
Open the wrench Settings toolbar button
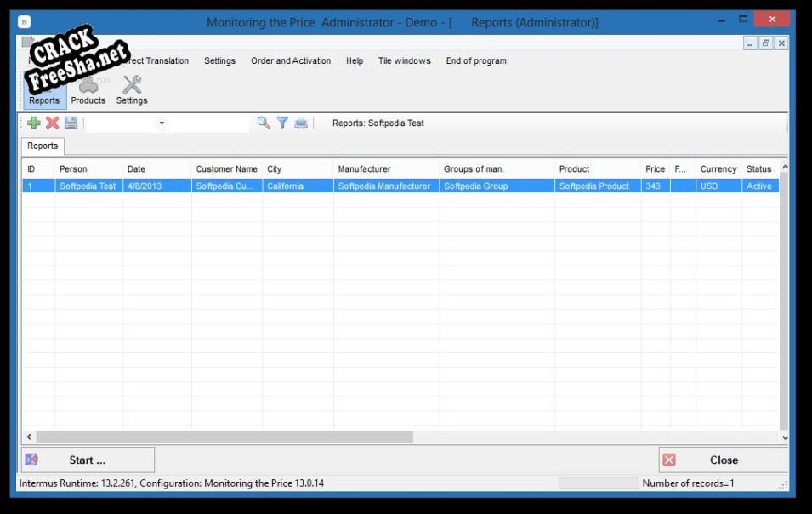click(132, 91)
